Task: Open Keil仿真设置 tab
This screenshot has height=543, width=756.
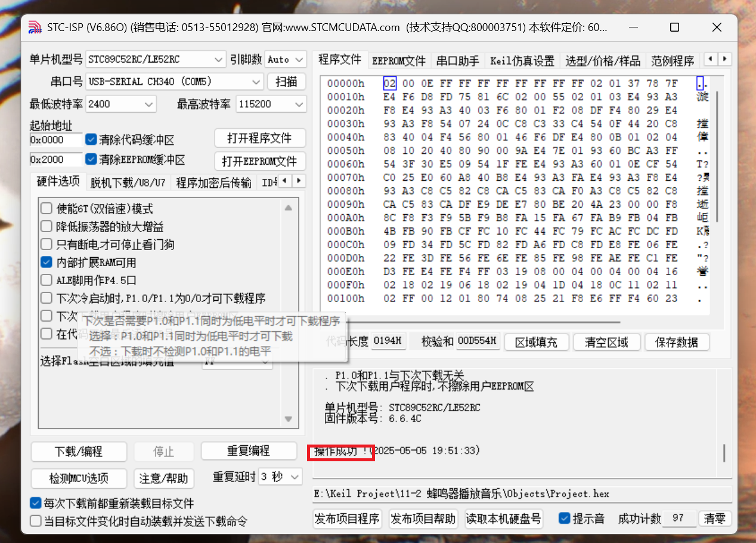Action: 522,61
